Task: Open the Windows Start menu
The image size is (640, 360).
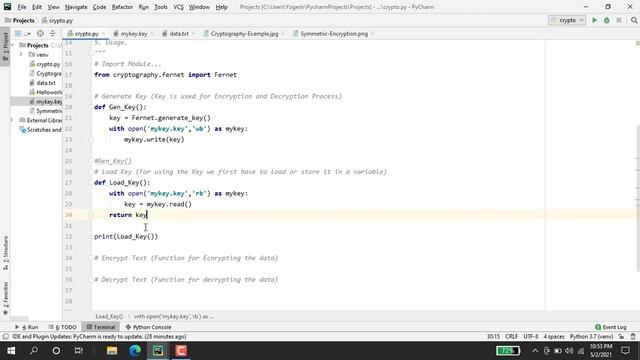Action: click(11, 351)
